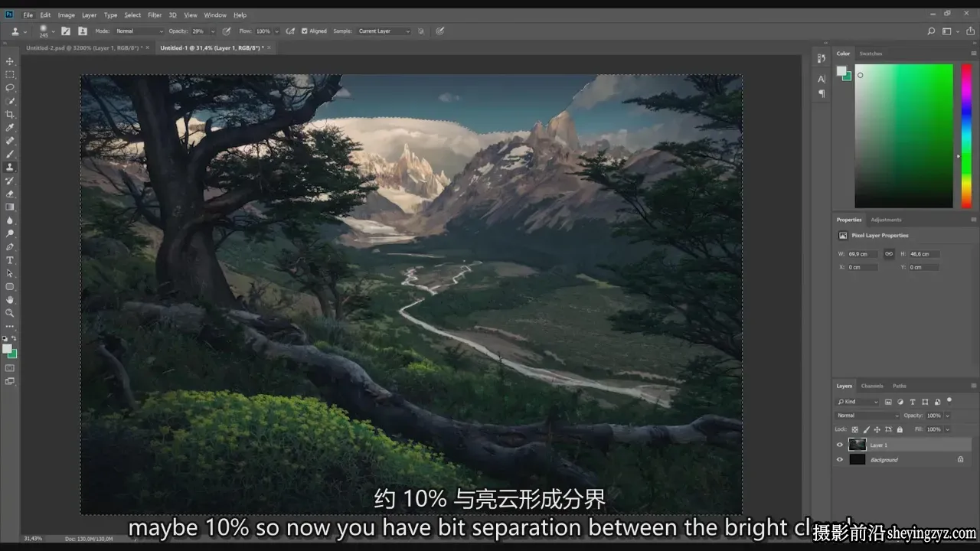The height and width of the screenshot is (551, 980).
Task: Select the Eraser tool
Action: [10, 194]
